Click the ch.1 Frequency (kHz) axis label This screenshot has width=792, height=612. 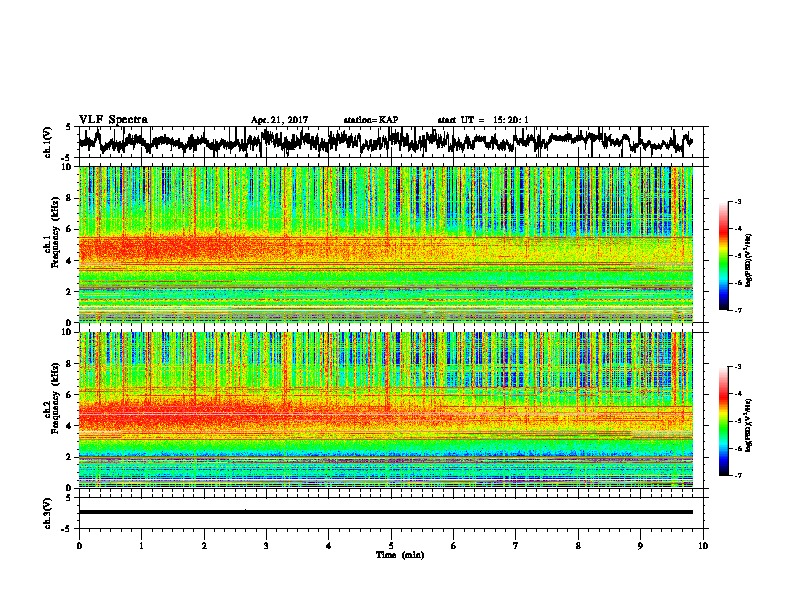point(52,233)
